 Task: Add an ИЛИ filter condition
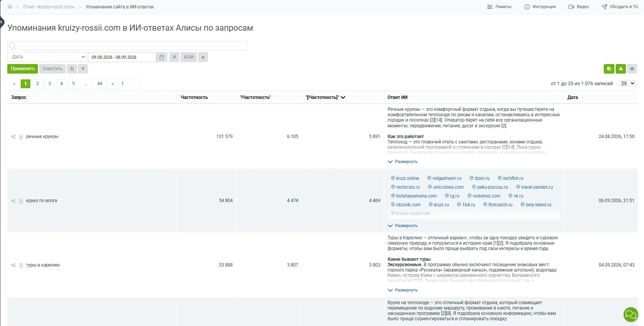pos(189,57)
